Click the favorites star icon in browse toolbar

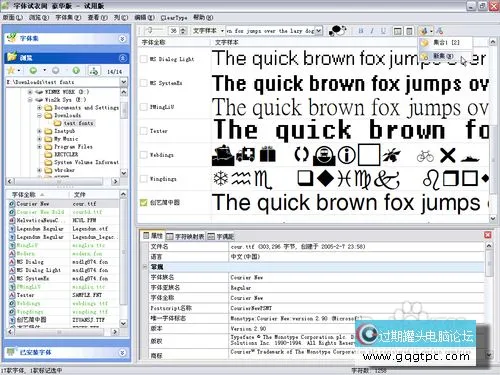pos(11,71)
